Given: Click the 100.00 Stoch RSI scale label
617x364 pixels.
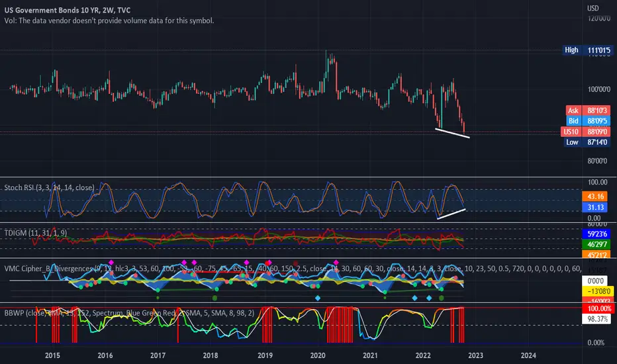Looking at the screenshot, I should (597, 182).
